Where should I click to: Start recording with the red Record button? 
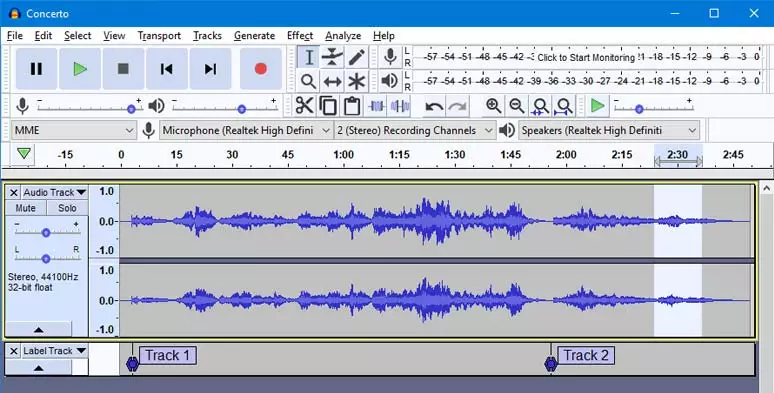[x=261, y=69]
